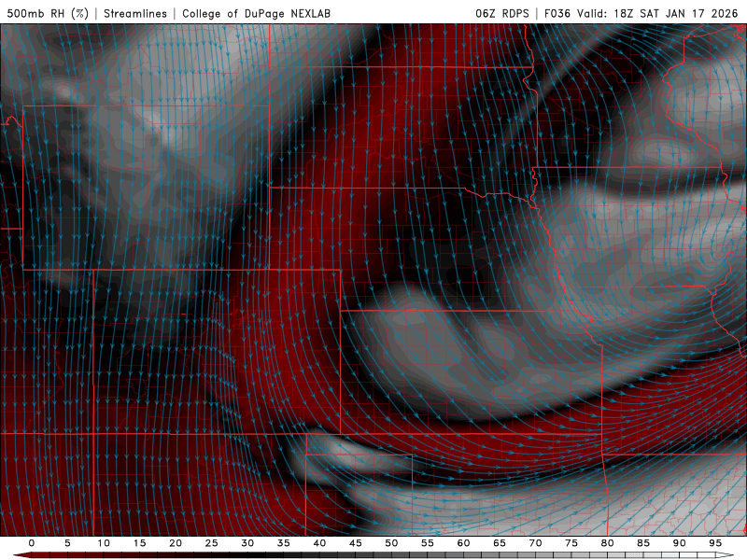Select the "60" label on color scale
The height and width of the screenshot is (560, 747).
(463, 543)
